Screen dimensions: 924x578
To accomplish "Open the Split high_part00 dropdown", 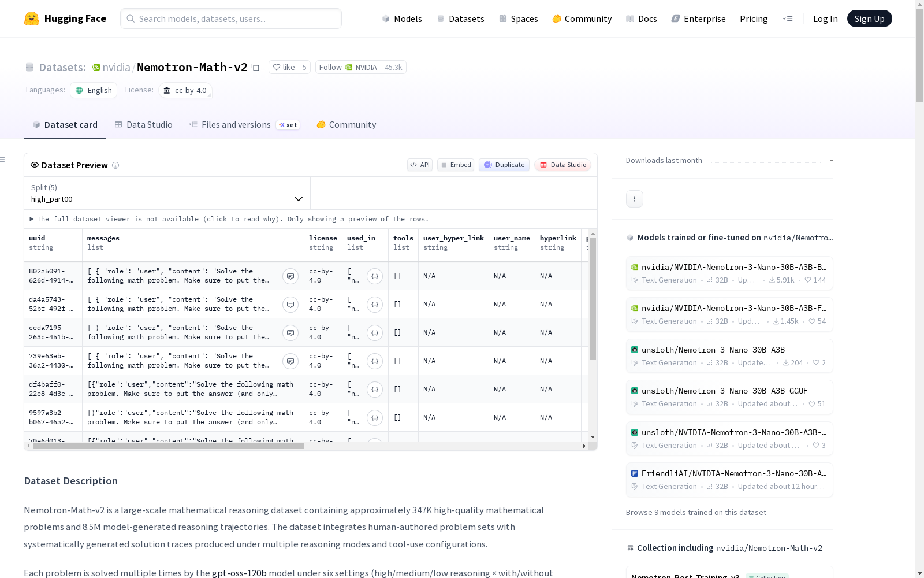I will [167, 193].
